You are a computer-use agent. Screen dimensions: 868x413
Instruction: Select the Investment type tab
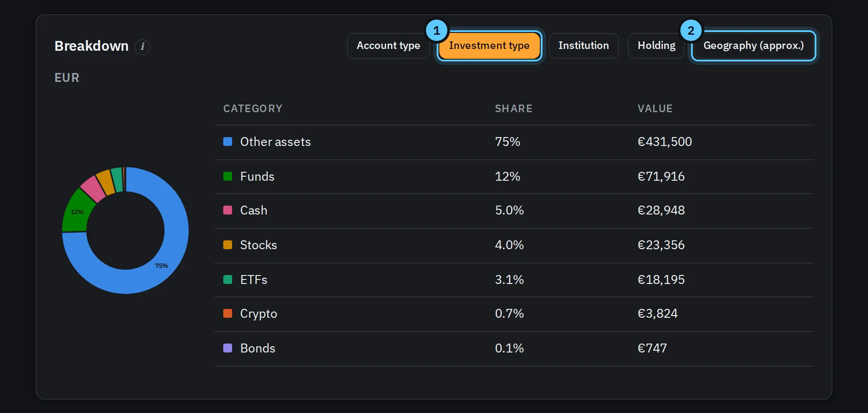click(489, 45)
